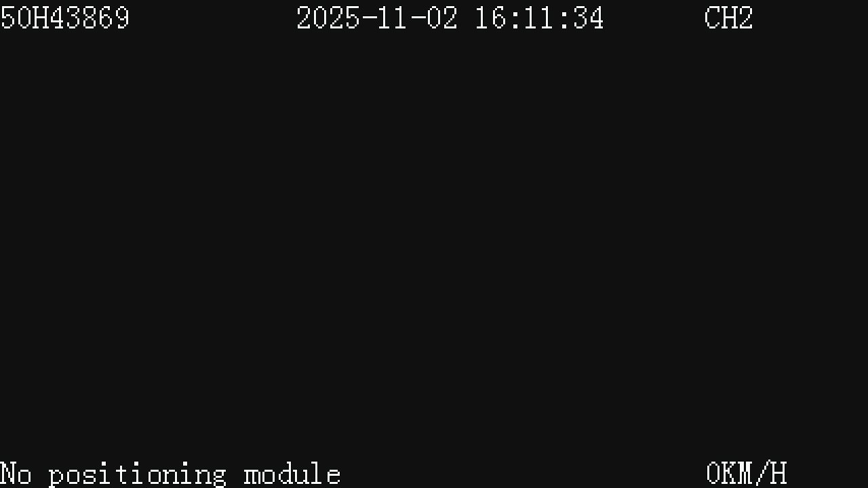Image resolution: width=868 pixels, height=488 pixels.
Task: Click the hour 16 in the clock
Action: [491, 18]
